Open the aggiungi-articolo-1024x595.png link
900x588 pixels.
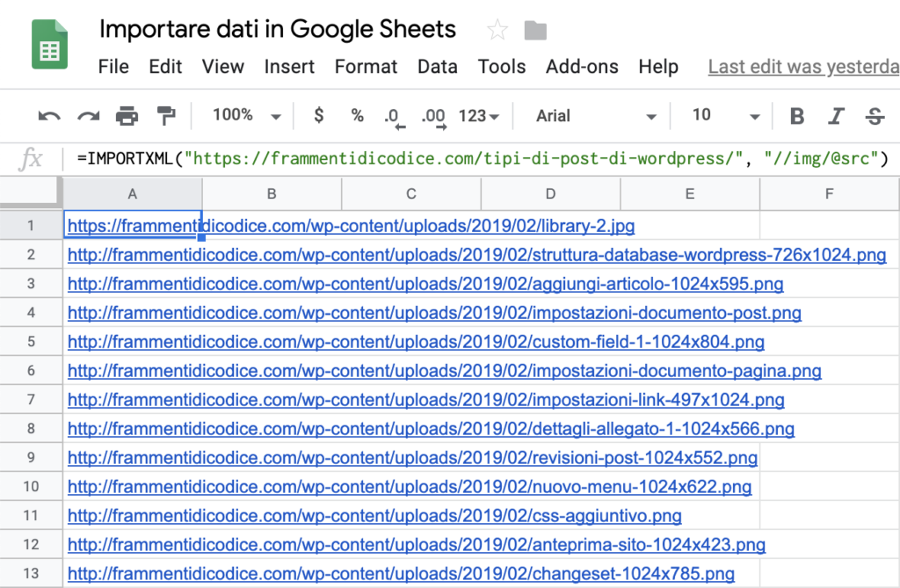pyautogui.click(x=425, y=284)
